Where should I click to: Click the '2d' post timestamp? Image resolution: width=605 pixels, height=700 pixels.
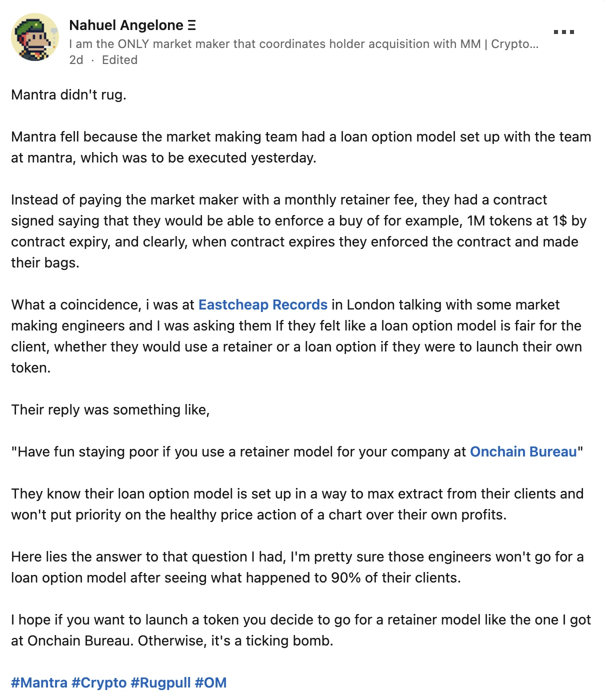pos(76,60)
